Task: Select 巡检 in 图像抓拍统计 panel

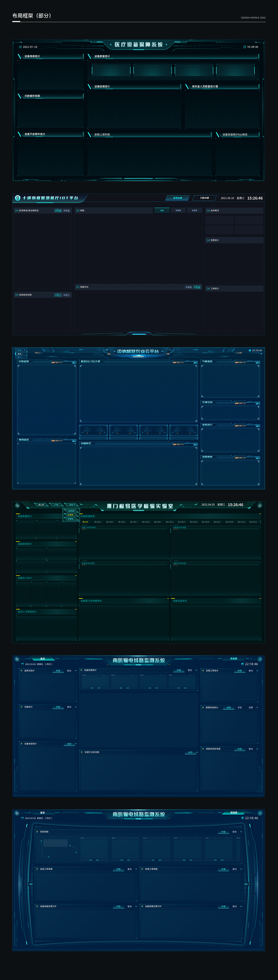Action: (229, 708)
